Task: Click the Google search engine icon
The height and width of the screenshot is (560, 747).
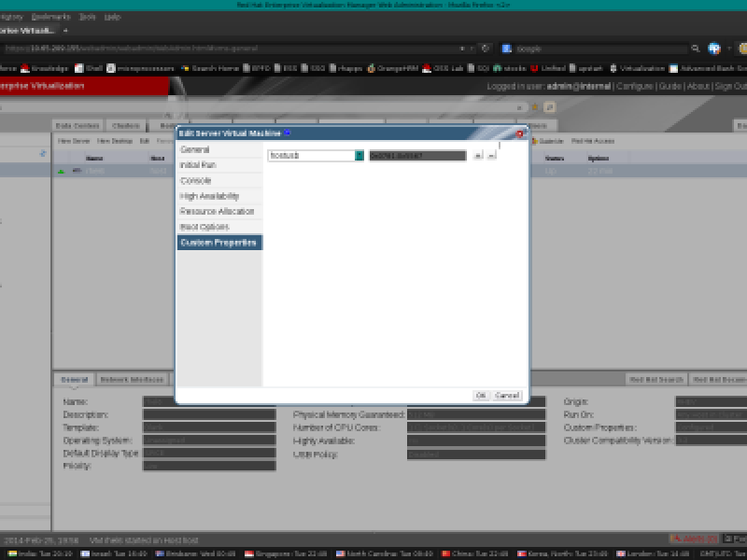Action: 506,49
